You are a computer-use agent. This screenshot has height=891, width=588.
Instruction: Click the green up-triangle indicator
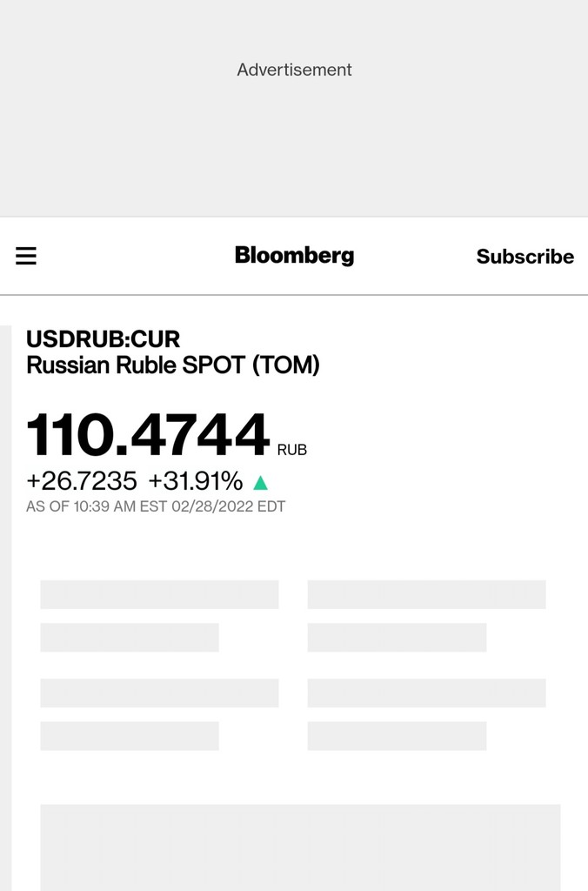pos(260,482)
